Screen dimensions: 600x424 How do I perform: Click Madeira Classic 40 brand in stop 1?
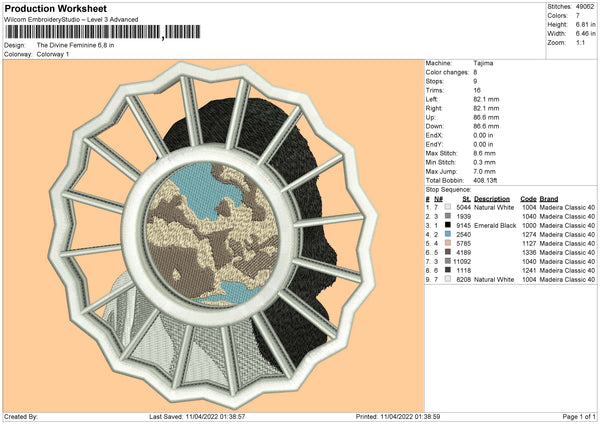click(x=567, y=207)
